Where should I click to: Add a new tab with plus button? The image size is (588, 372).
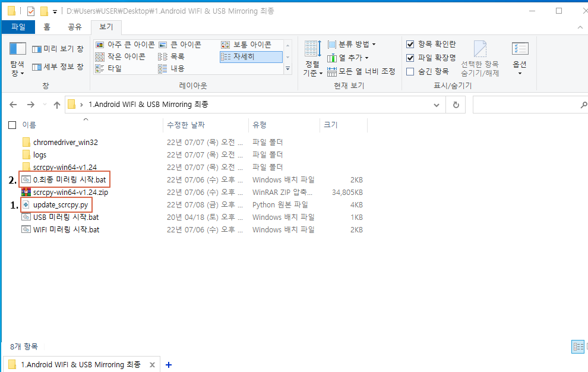click(169, 364)
